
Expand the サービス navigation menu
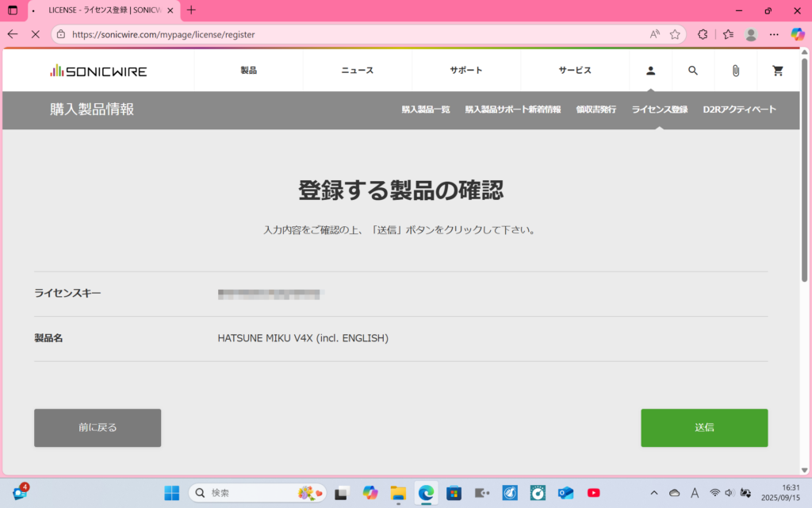tap(575, 71)
